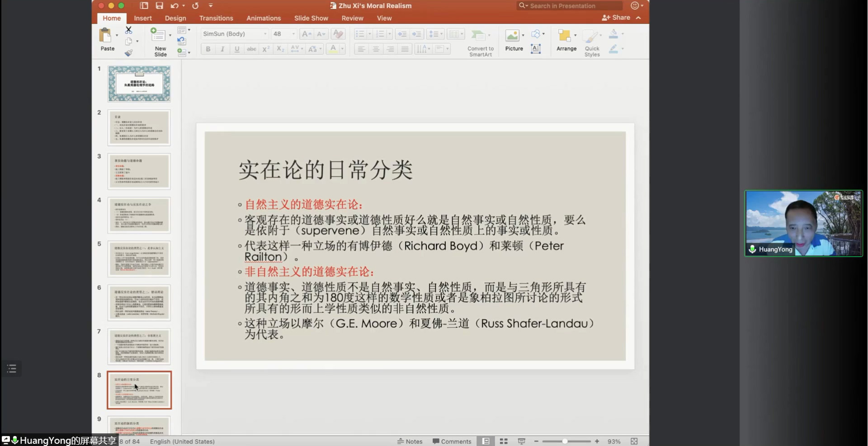
Task: Click the Clear Formatting icon
Action: 337,34
